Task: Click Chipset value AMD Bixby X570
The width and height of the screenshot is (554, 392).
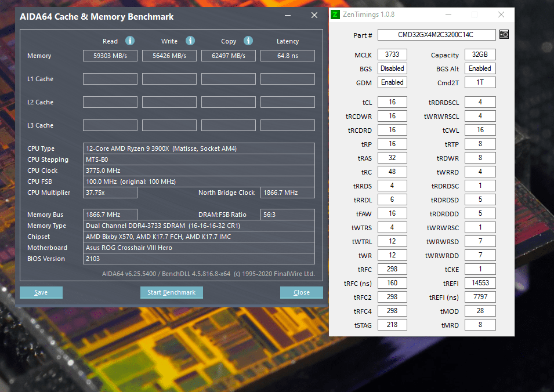Action: [x=198, y=236]
